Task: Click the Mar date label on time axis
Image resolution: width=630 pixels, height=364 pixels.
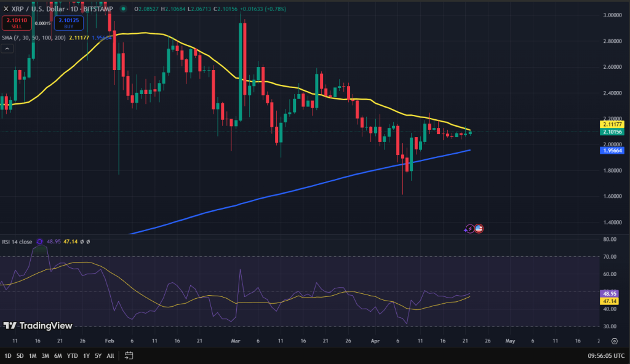Action: point(236,341)
